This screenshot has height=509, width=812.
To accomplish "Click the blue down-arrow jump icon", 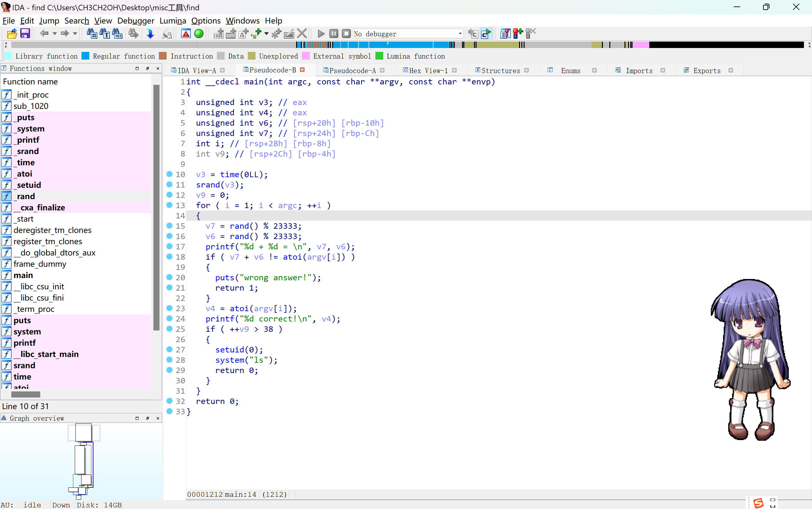I will click(x=150, y=34).
